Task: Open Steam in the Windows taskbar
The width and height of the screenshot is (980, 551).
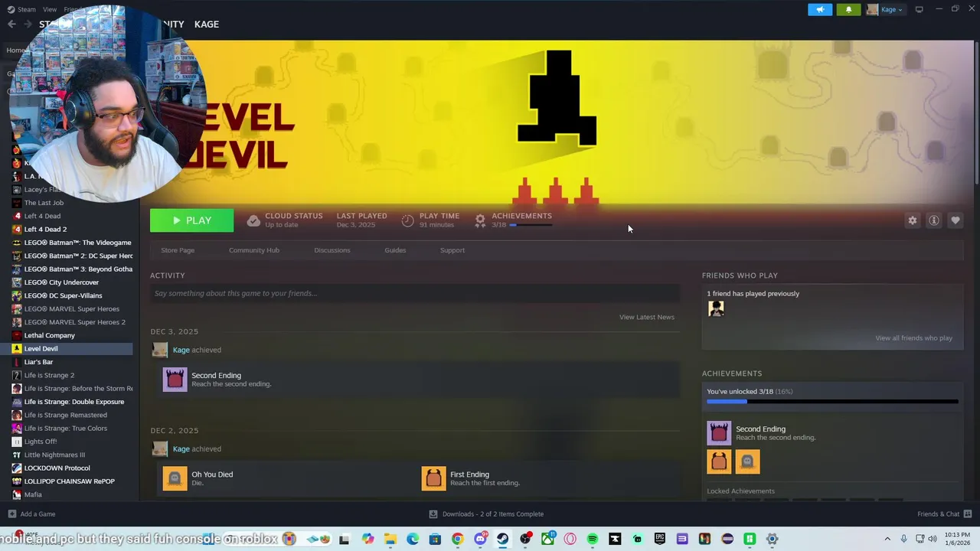Action: (502, 539)
